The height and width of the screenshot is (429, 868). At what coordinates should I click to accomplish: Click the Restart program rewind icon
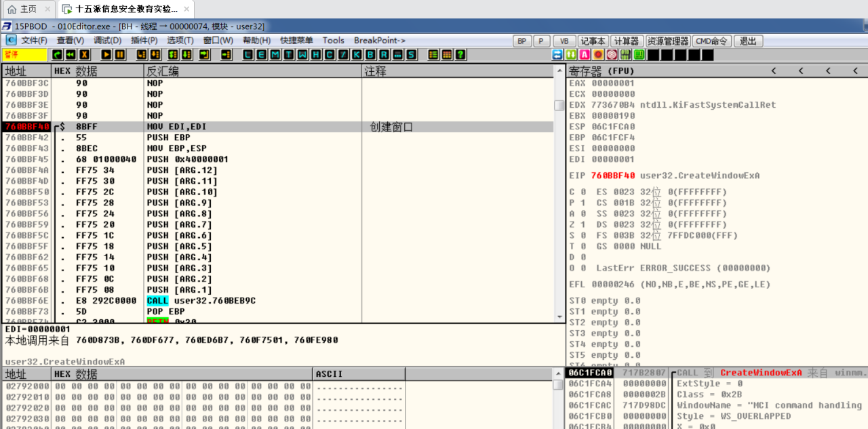(71, 54)
